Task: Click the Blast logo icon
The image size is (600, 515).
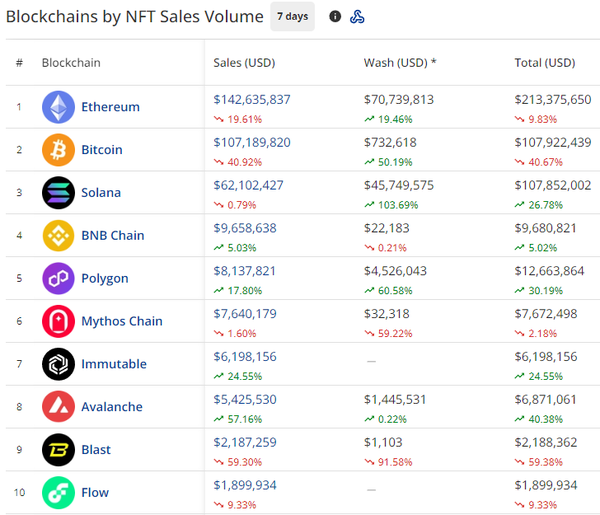Action: point(58,450)
